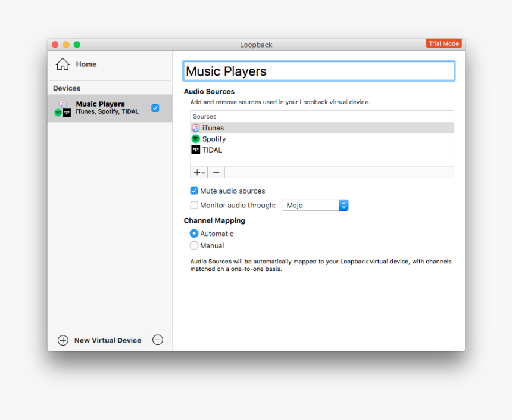Close the Loopback window

pos(55,45)
